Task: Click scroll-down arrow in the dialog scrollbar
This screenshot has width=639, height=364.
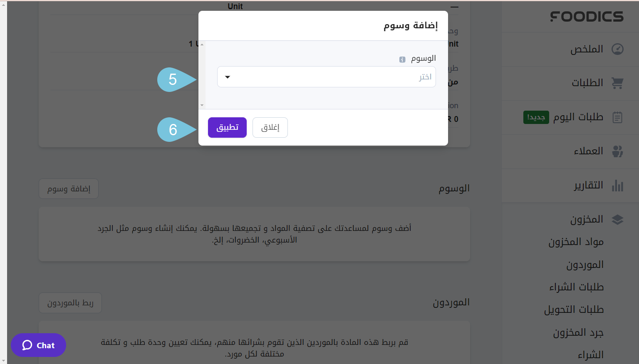Action: coord(202,106)
